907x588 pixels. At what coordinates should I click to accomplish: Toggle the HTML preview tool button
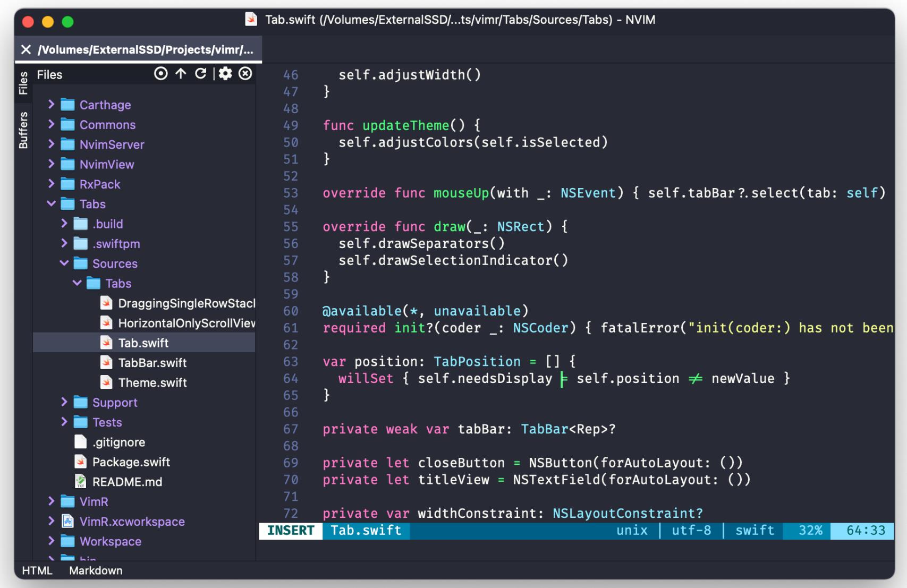click(37, 570)
